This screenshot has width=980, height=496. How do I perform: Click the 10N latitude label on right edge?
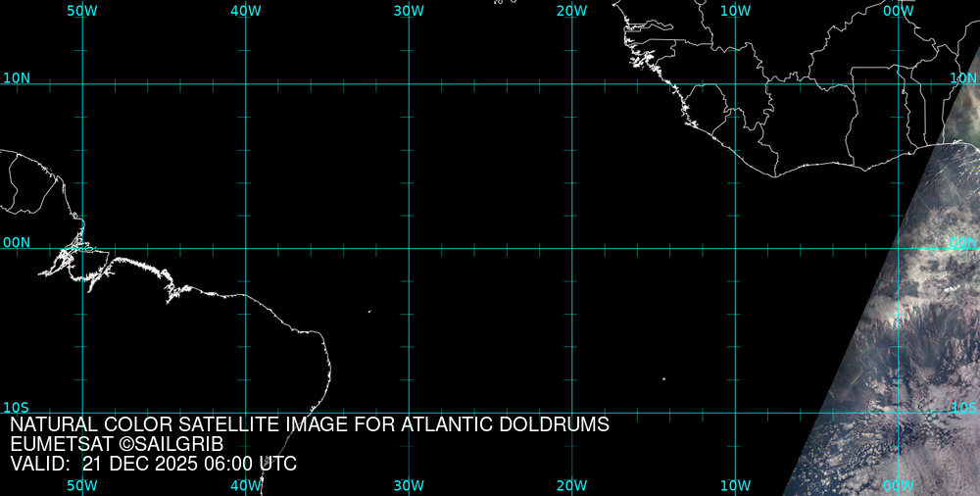(x=964, y=77)
